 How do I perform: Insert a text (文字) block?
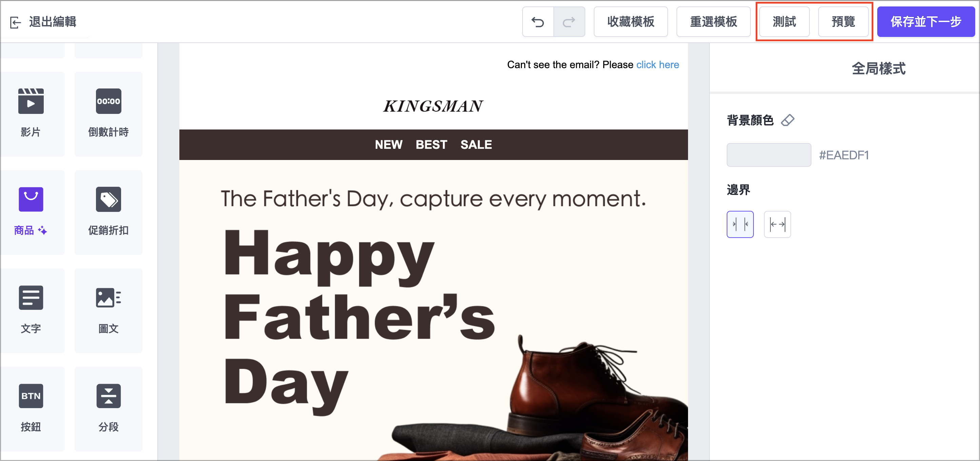point(31,309)
